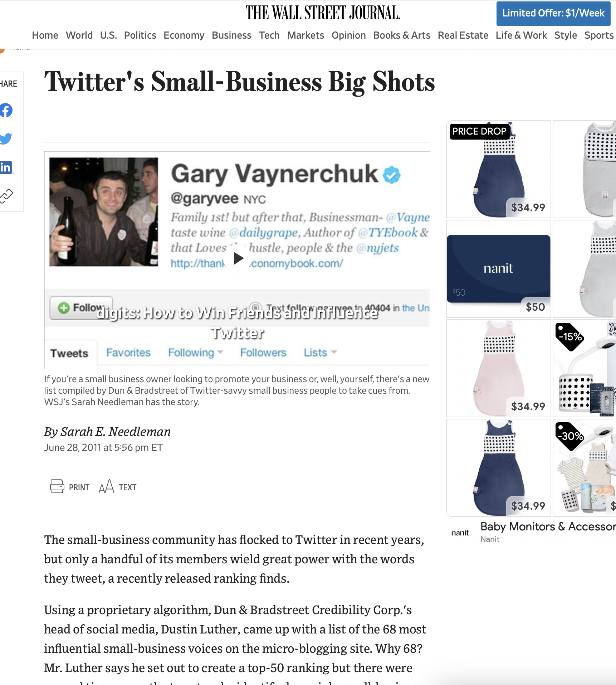616x685 pixels.
Task: Copy article link with chain icon
Action: point(6,196)
